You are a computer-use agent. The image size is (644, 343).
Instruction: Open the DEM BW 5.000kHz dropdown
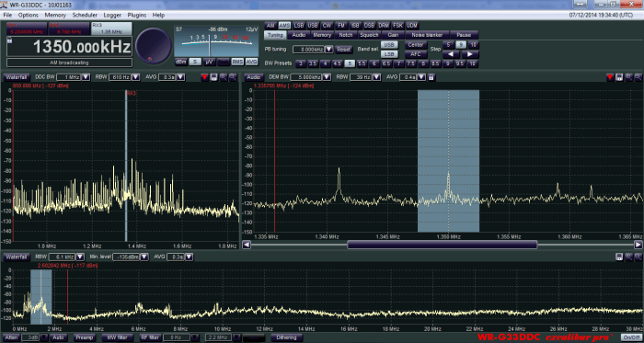[327, 77]
